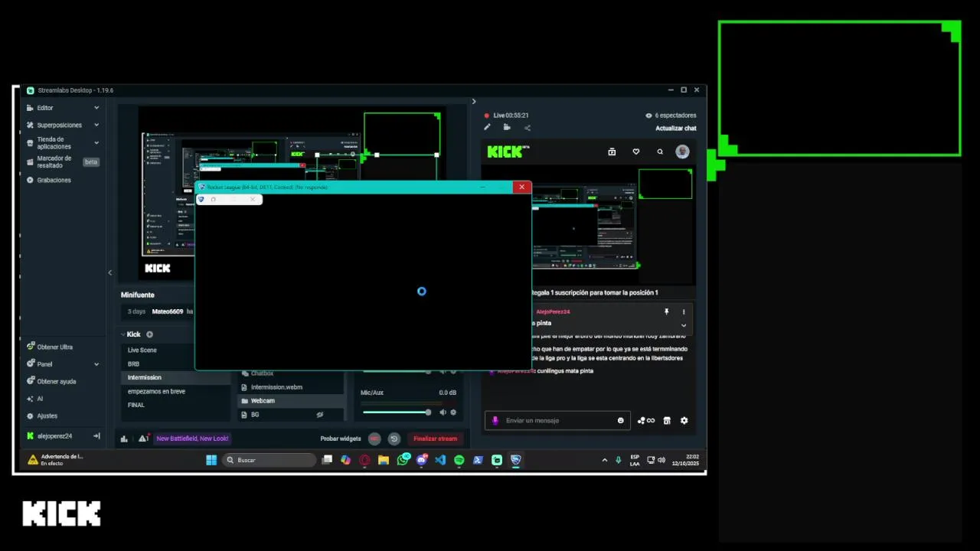Collapse the Kick scene collection
Screen dimensions: 980x551
(x=123, y=334)
